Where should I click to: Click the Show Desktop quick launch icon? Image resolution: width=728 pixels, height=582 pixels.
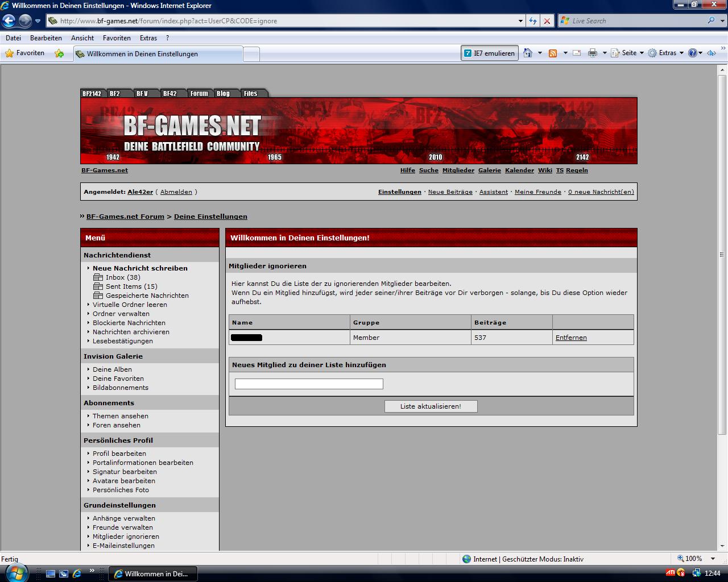[51, 574]
